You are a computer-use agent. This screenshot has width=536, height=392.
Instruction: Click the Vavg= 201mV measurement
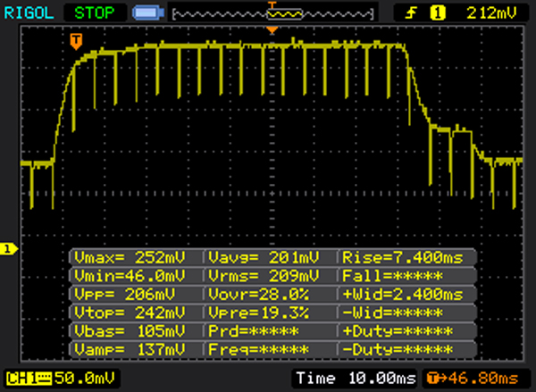tap(264, 257)
